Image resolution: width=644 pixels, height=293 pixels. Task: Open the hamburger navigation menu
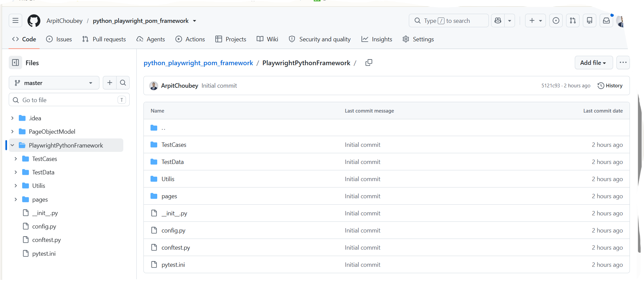(x=15, y=20)
